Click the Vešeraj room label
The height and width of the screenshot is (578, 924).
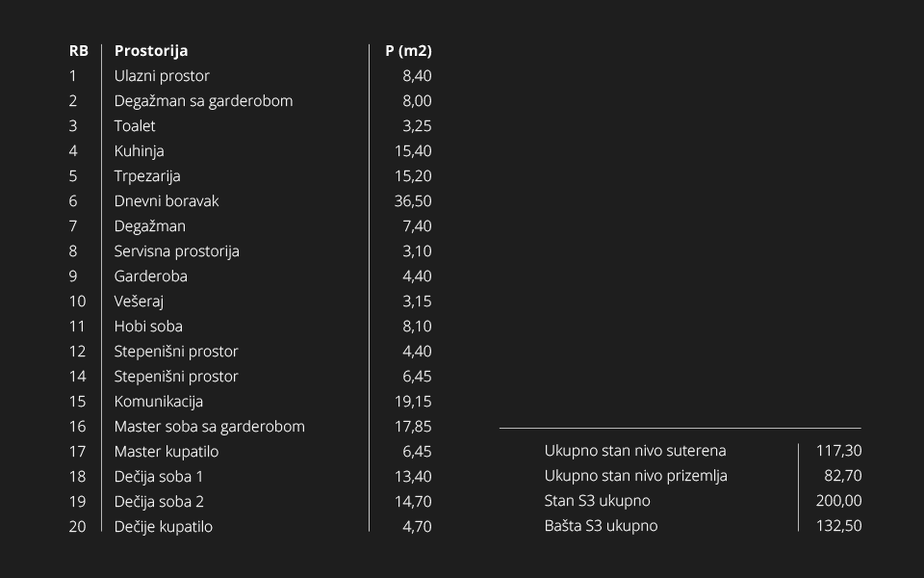[139, 302]
